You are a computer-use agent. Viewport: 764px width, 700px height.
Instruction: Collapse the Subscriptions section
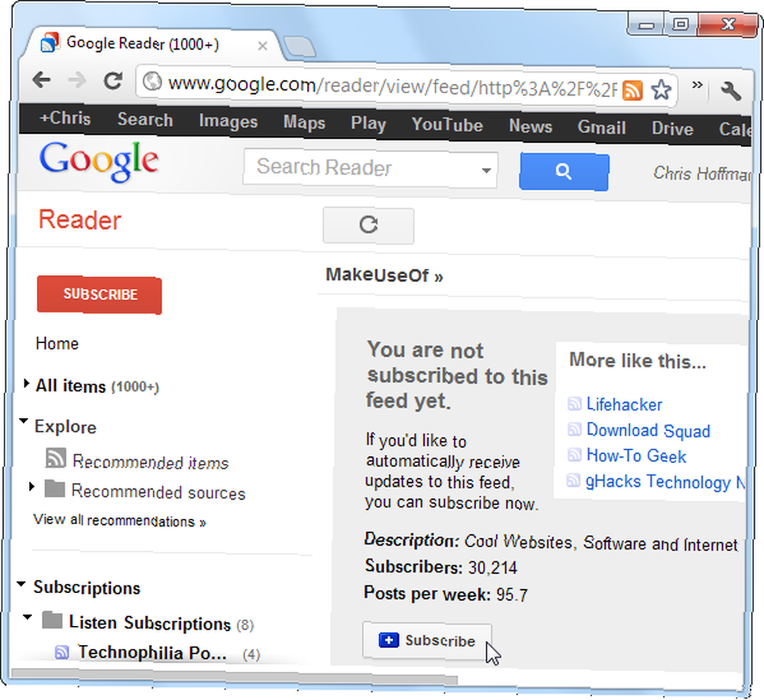[21, 584]
